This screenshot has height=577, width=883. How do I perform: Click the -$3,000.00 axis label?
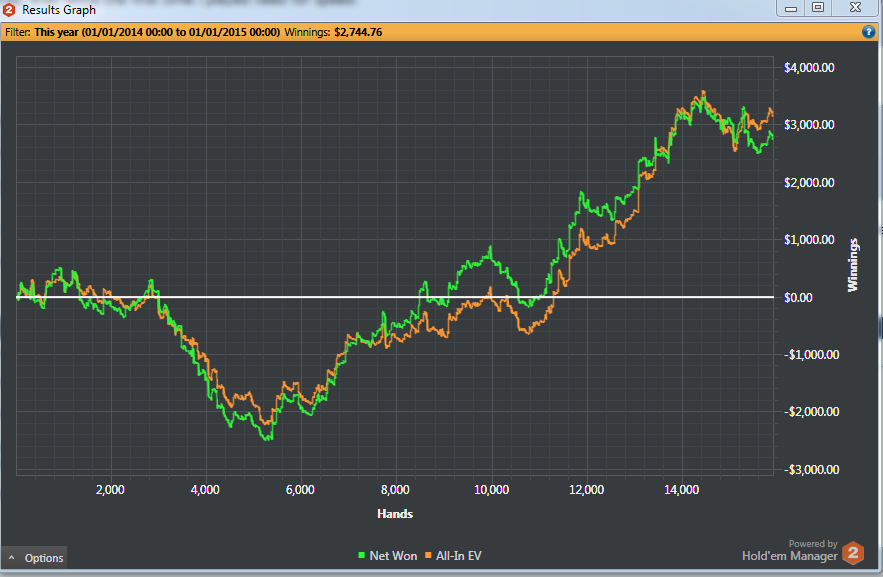(811, 469)
